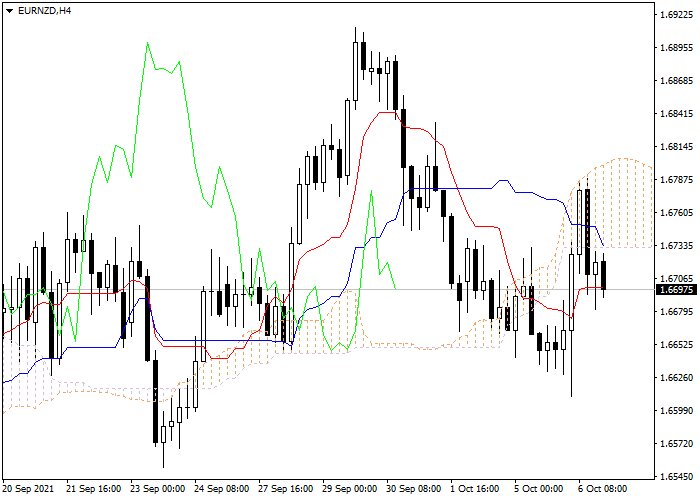Image resolution: width=700 pixels, height=500 pixels.
Task: Select the 1.65720 price axis value
Action: [x=677, y=444]
